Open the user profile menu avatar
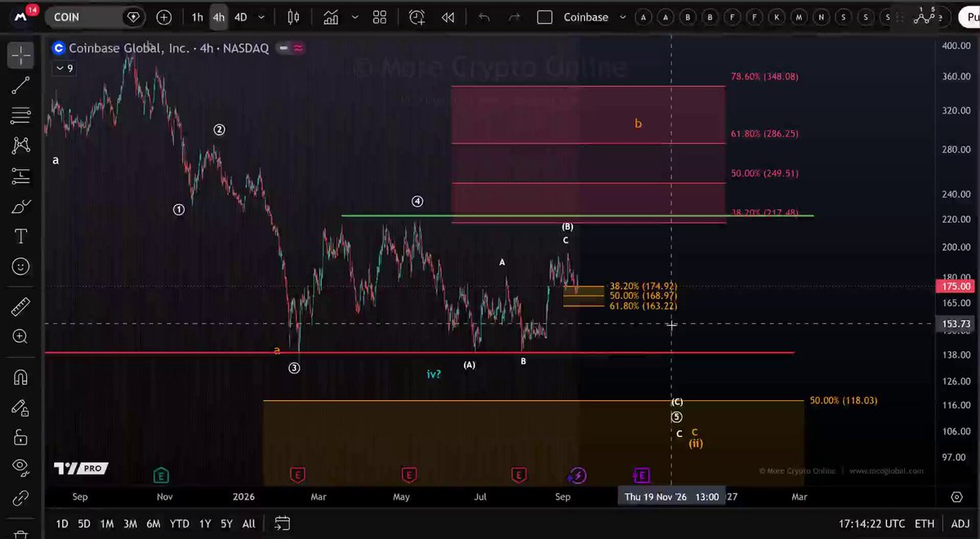 tap(20, 16)
